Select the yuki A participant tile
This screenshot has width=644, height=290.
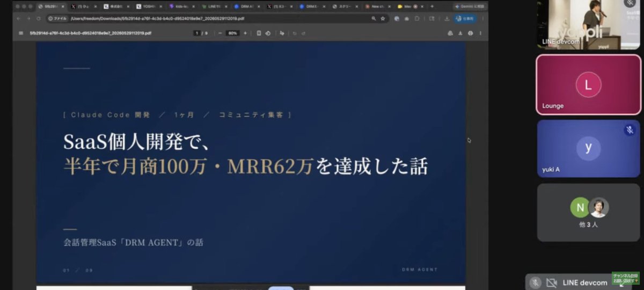(x=589, y=148)
